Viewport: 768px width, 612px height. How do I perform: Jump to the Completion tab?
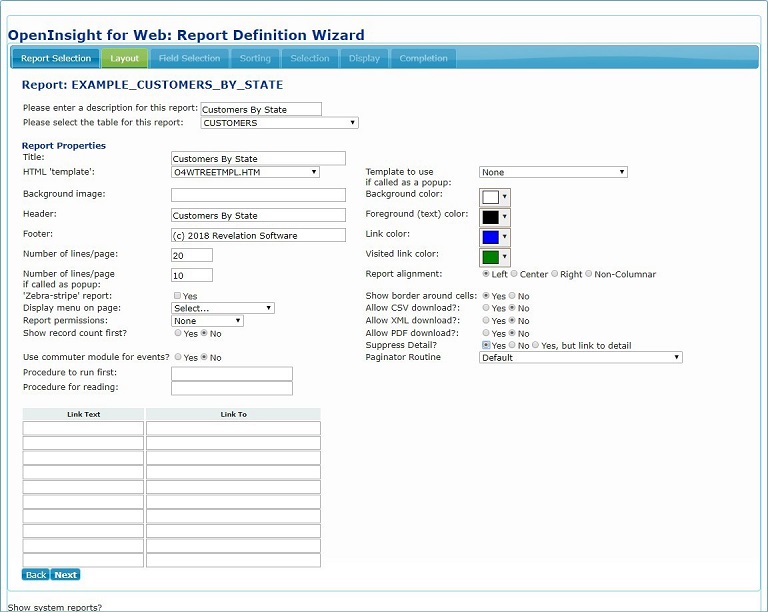click(423, 58)
